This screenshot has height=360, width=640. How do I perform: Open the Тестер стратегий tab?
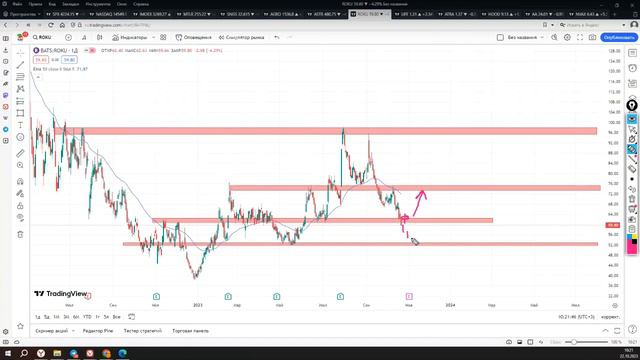143,331
